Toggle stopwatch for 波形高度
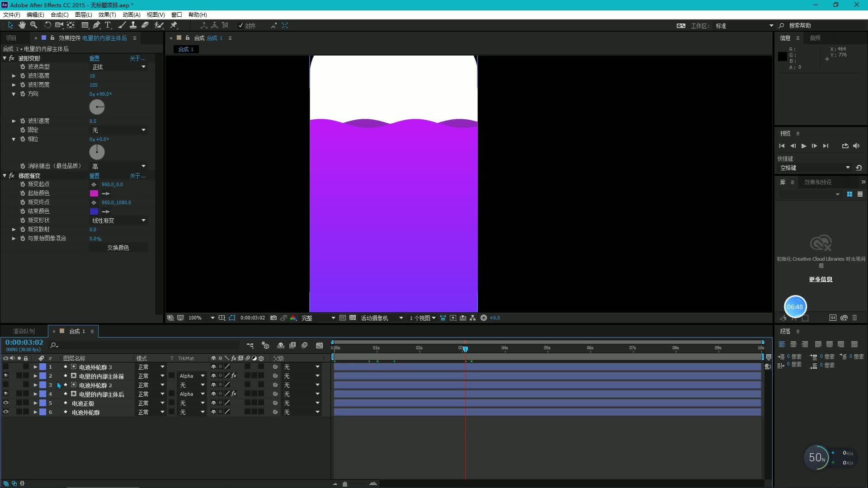Viewport: 868px width, 488px height. click(23, 76)
